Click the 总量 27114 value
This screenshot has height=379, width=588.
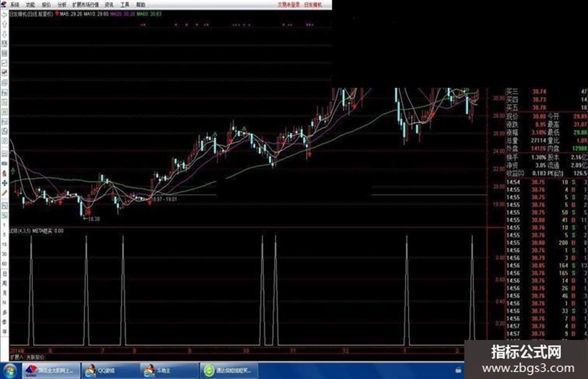click(538, 141)
